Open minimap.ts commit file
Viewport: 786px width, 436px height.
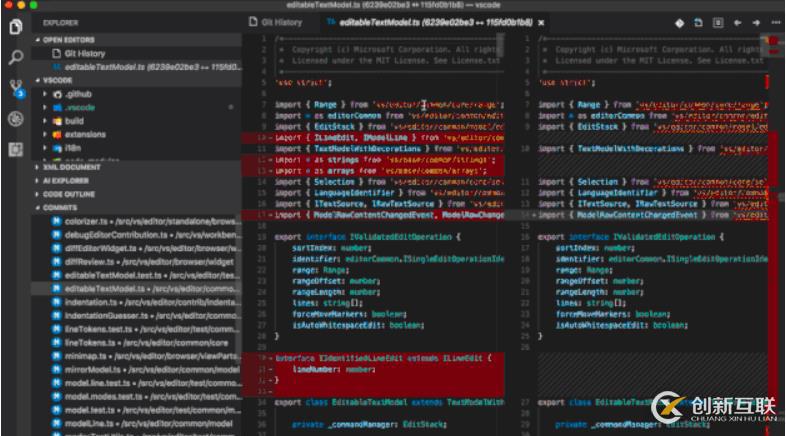(136, 356)
